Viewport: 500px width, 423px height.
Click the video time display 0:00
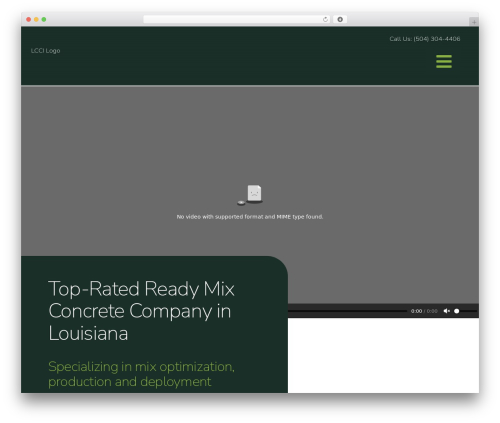[x=424, y=311]
